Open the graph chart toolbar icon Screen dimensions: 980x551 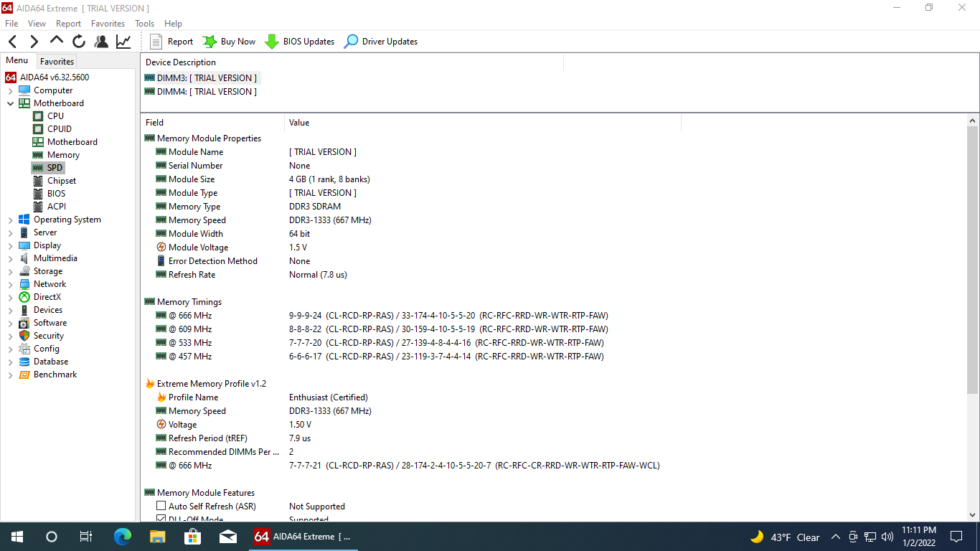click(x=123, y=42)
